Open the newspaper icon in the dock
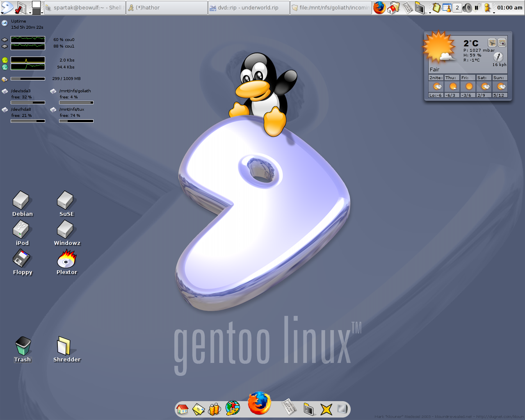525x420 pixels. pos(290,407)
